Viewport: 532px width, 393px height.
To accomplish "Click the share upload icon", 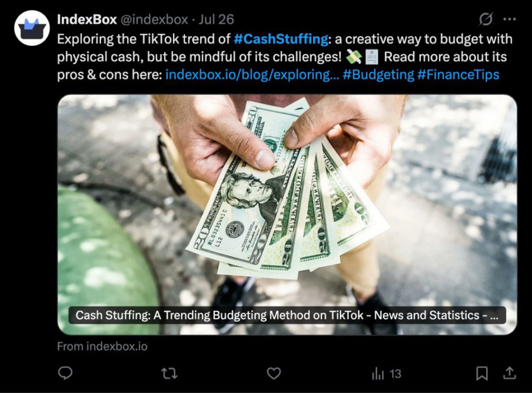I will point(509,373).
